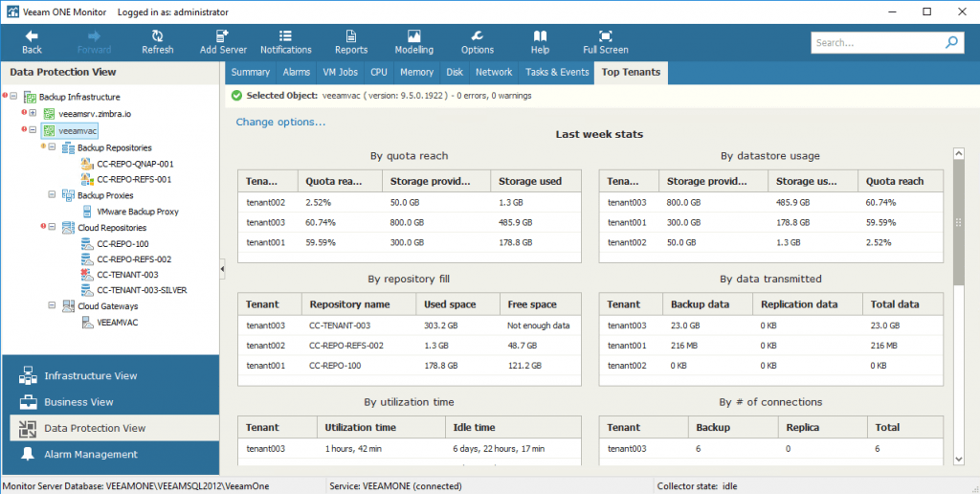Select CC-TENANT-003-SILVER repository
Viewport: 980px width, 494px height.
(x=142, y=290)
